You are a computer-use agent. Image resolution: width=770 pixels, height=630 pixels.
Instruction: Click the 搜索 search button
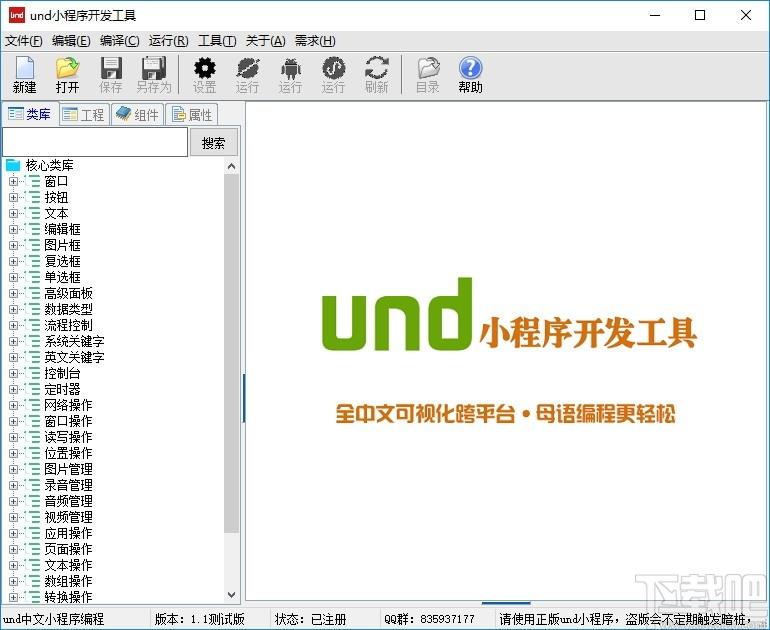214,143
